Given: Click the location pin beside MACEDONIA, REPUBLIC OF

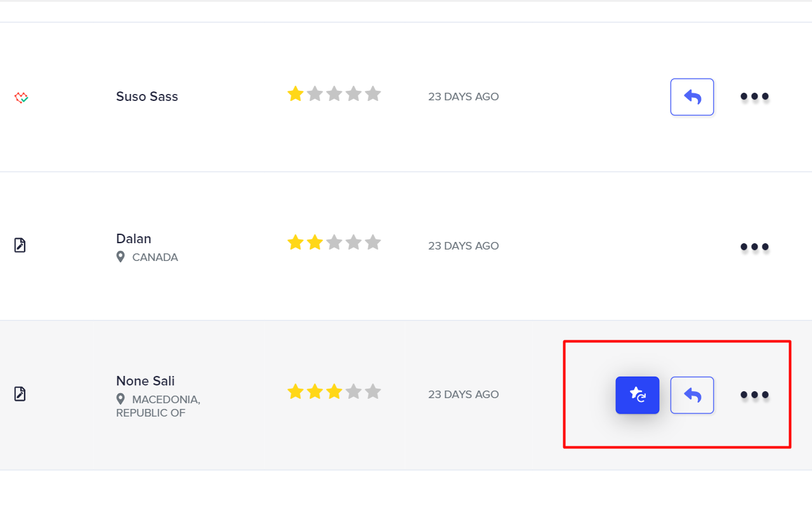Looking at the screenshot, I should (x=121, y=399).
